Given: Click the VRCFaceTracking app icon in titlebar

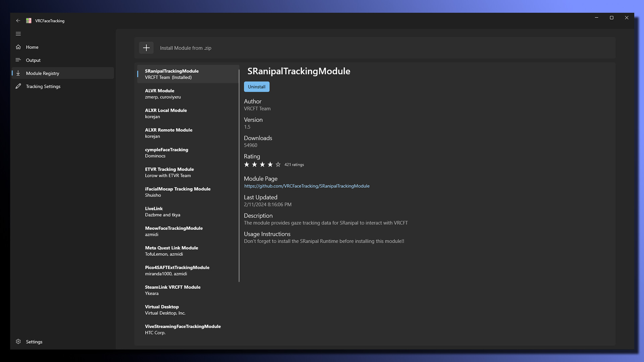Looking at the screenshot, I should [x=29, y=20].
